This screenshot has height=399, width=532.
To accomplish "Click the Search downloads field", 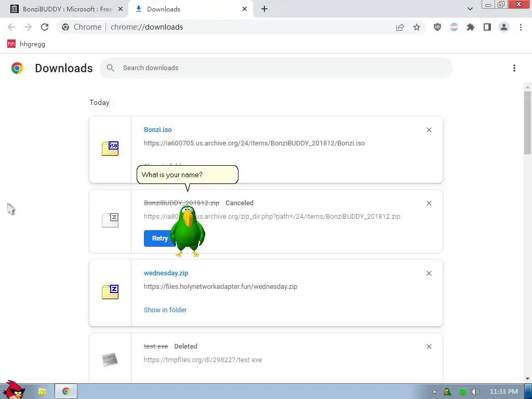I will pyautogui.click(x=276, y=68).
